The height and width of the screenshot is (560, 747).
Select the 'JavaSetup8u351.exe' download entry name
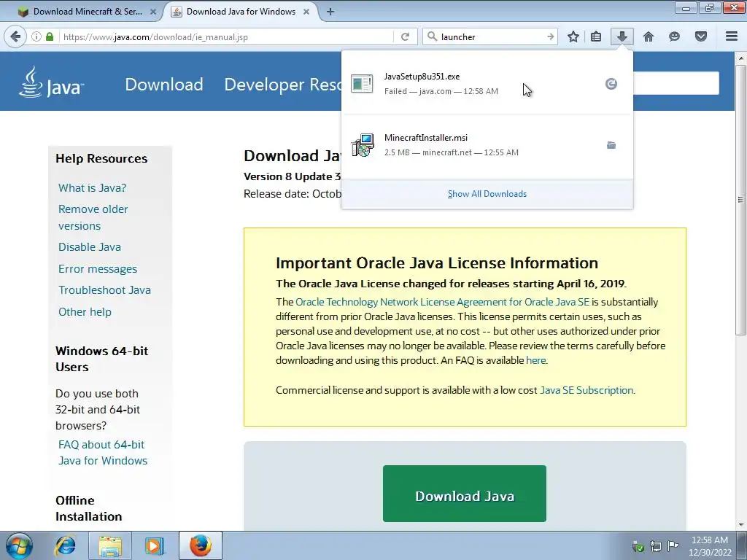point(422,76)
